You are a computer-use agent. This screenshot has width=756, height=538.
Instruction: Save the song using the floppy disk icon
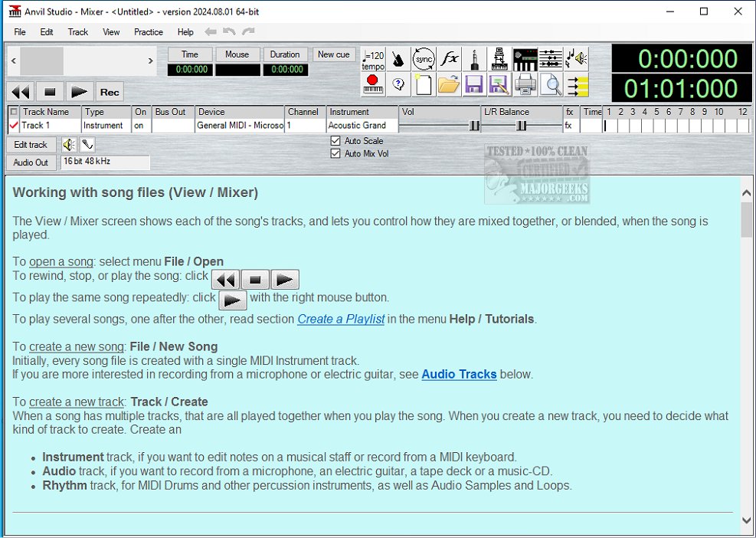(473, 84)
